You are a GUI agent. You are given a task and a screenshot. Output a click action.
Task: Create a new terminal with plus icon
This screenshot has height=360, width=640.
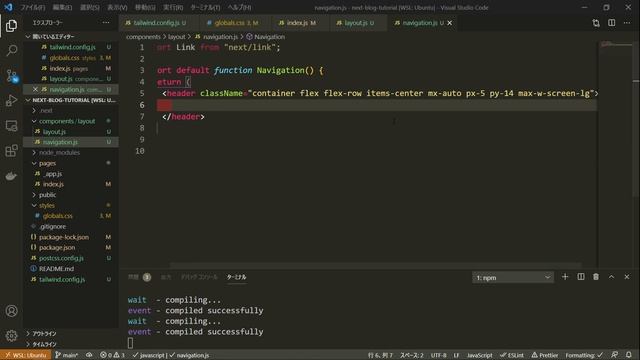coord(565,277)
